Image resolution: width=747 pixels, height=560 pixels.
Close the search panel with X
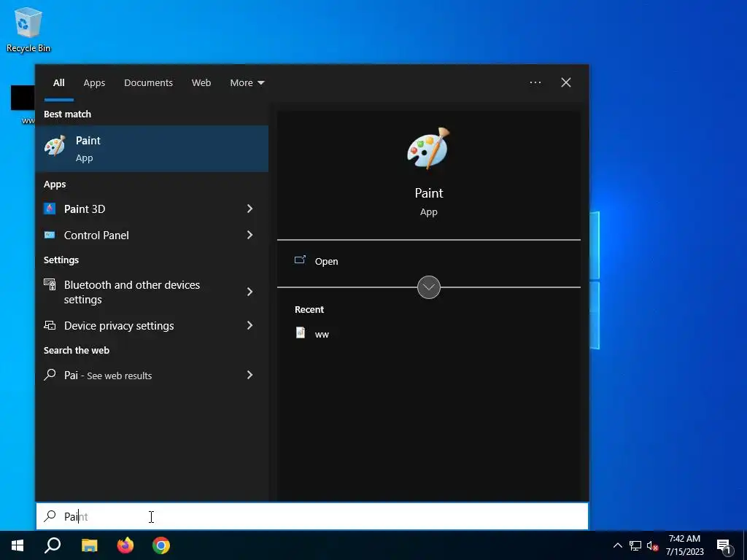click(x=566, y=82)
